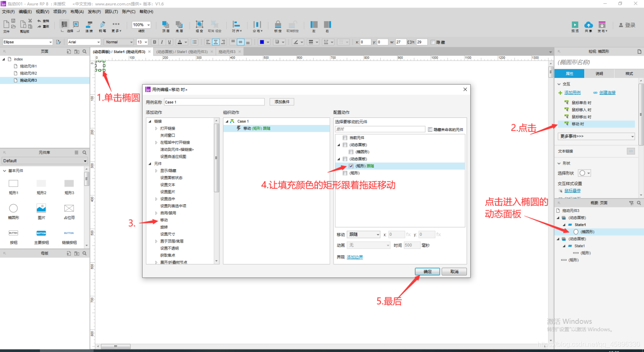The height and width of the screenshot is (352, 644).
Task: Click the 添加用例 link
Action: [x=572, y=93]
